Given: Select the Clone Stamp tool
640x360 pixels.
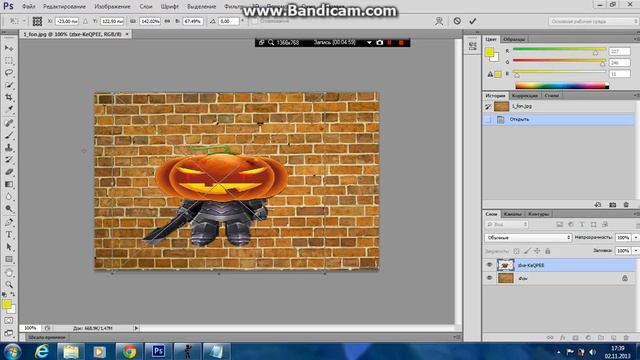Looking at the screenshot, I should click(9, 147).
